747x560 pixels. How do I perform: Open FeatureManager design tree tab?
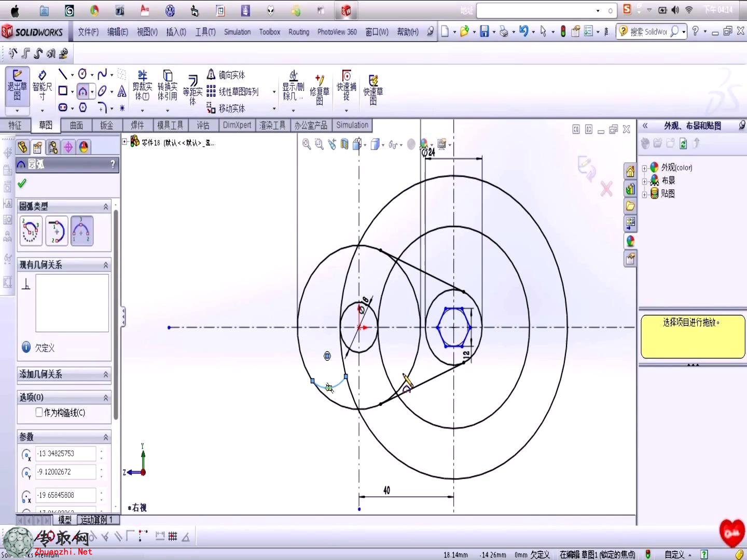click(x=22, y=147)
